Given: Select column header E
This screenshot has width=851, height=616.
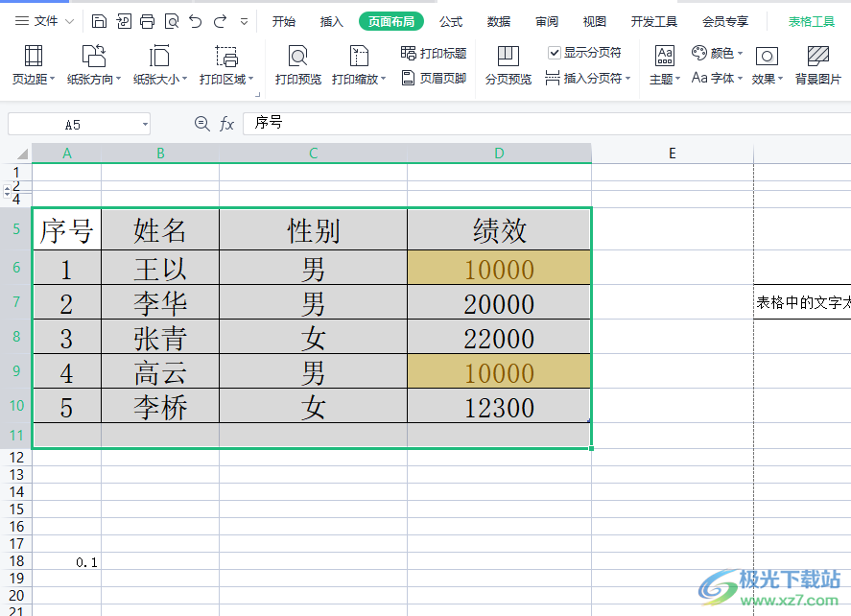Looking at the screenshot, I should click(673, 154).
